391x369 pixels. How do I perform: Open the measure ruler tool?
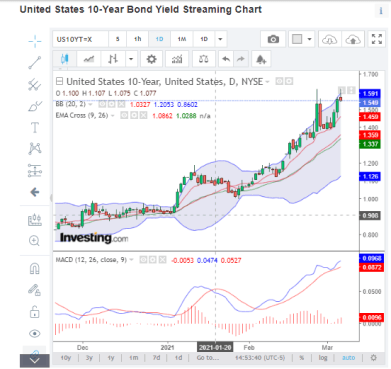tap(35, 220)
